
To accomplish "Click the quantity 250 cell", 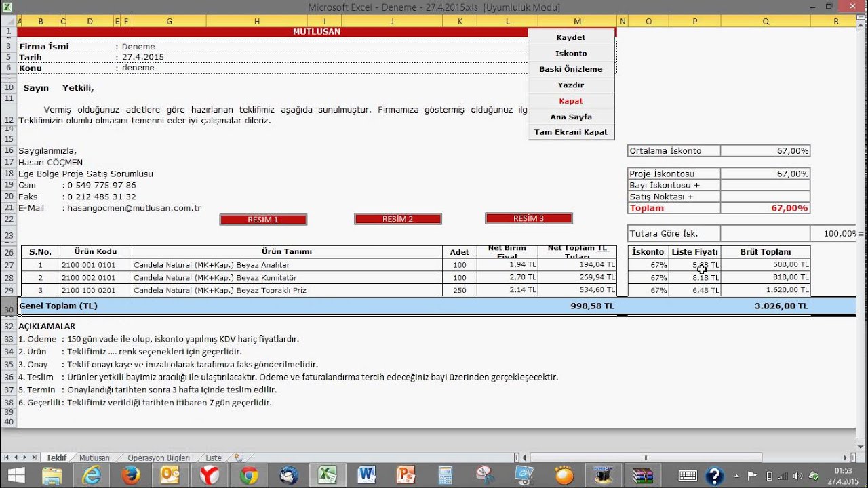I will tap(460, 290).
